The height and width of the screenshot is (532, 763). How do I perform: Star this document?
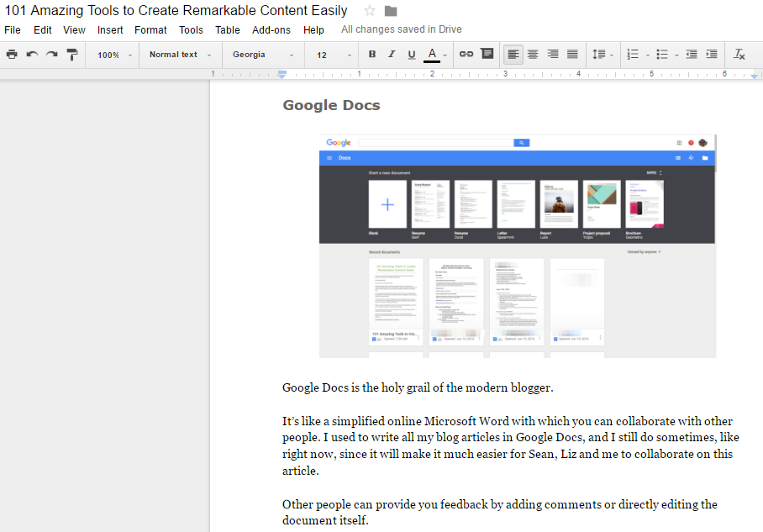coord(370,10)
